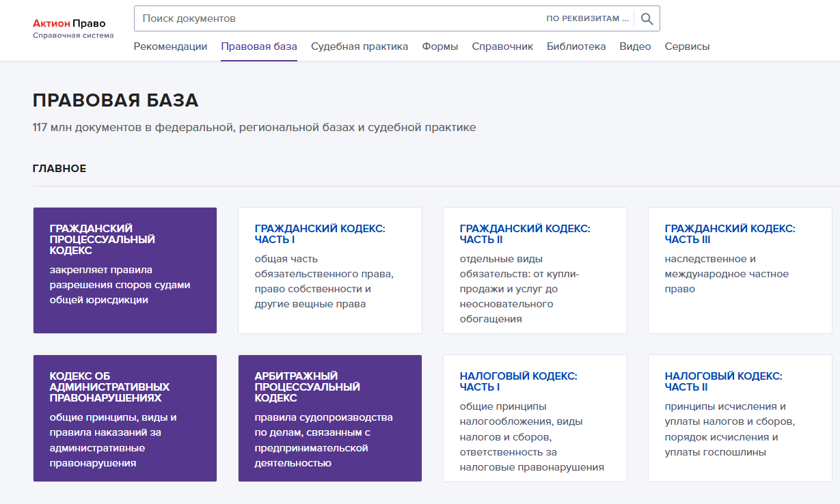Click description 'общая часть обязательственного права'
The image size is (840, 504).
pos(325,281)
